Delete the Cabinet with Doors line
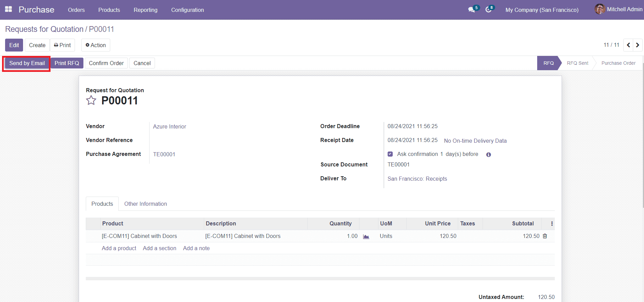The image size is (644, 302). (x=545, y=236)
